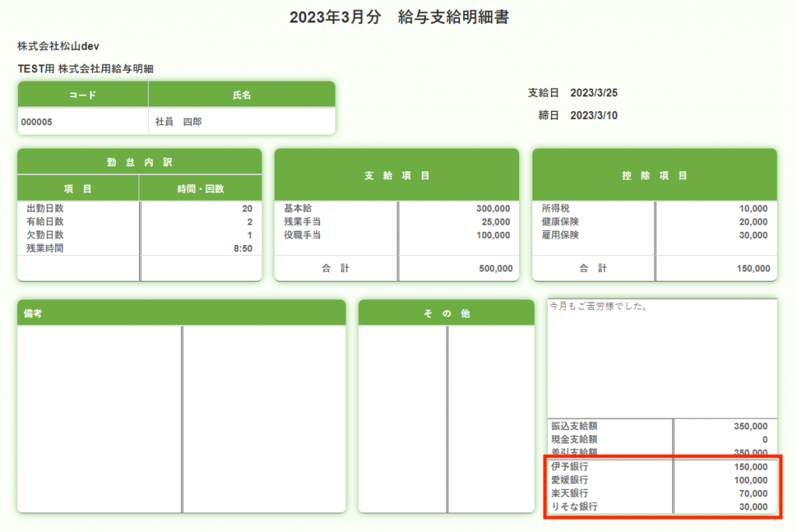Select the りそな銀行 amount 30,000
The width and height of the screenshot is (797, 532).
753,506
